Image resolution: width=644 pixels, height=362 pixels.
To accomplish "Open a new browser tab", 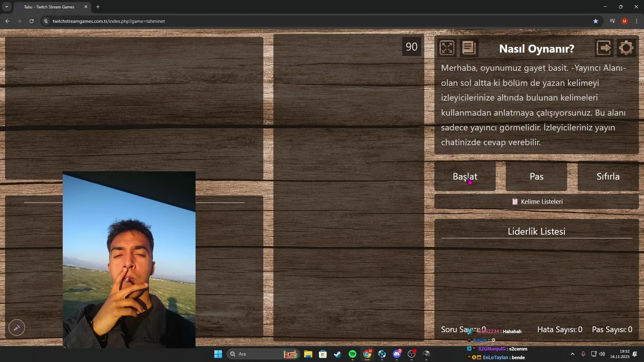I will click(98, 7).
